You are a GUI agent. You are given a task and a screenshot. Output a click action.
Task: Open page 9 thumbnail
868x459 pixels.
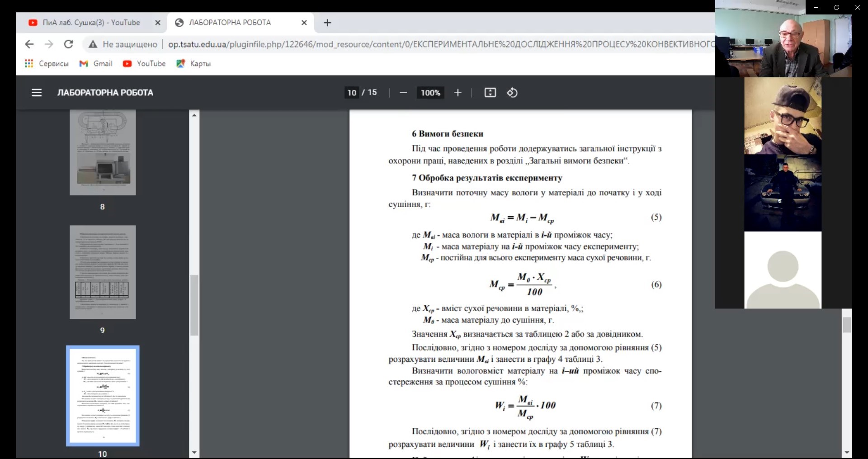coord(103,272)
